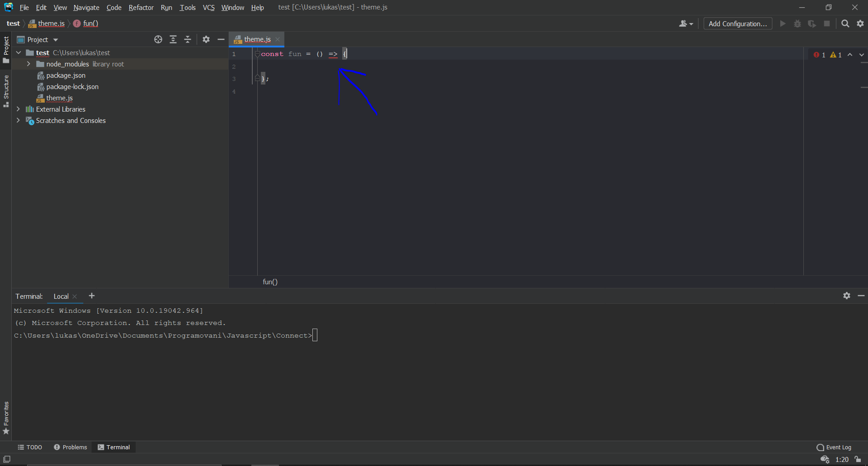This screenshot has width=868, height=466.
Task: Expand External Libraries in the tree
Action: [x=18, y=109]
